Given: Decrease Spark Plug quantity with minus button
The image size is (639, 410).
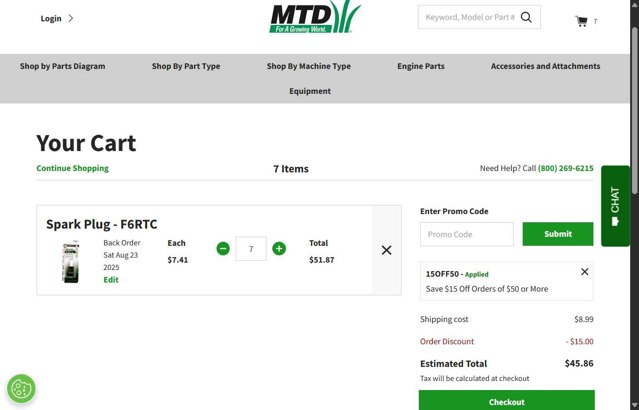Looking at the screenshot, I should (x=223, y=249).
